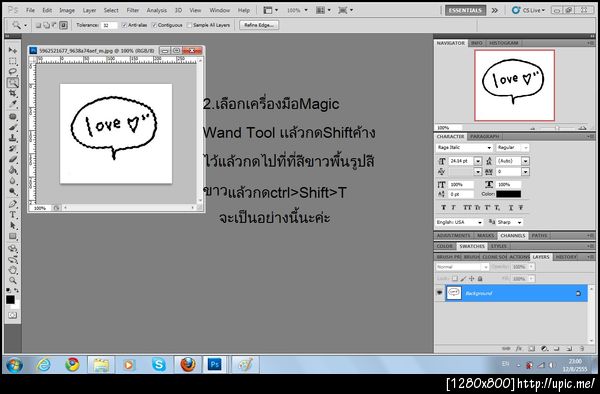Select the Blur tool
This screenshot has height=394, width=600.
click(x=13, y=181)
